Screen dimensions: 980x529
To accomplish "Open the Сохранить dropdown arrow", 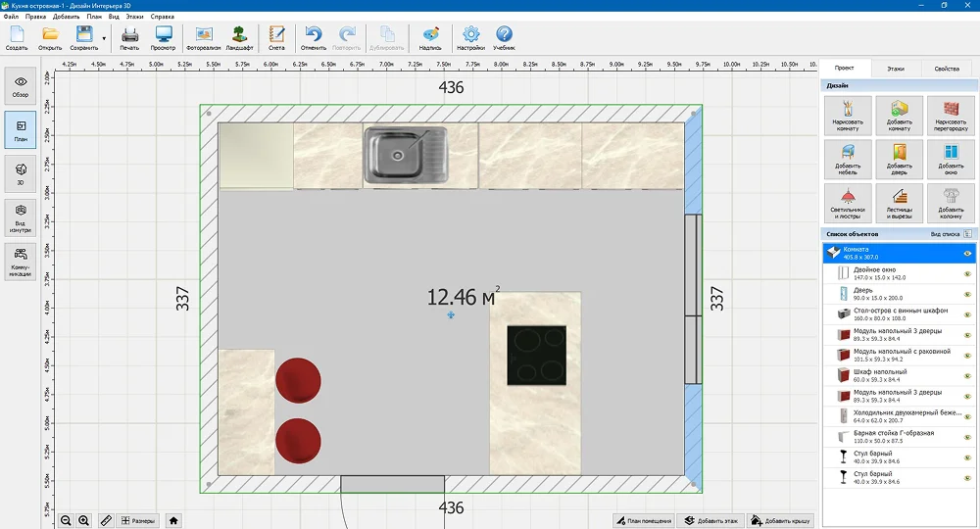I will click(x=104, y=39).
